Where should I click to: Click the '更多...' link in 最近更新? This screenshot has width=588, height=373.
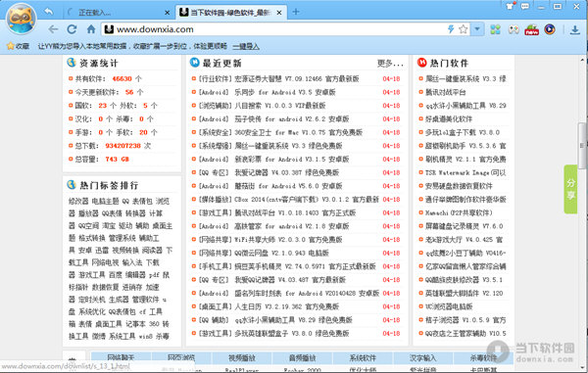[x=390, y=64]
